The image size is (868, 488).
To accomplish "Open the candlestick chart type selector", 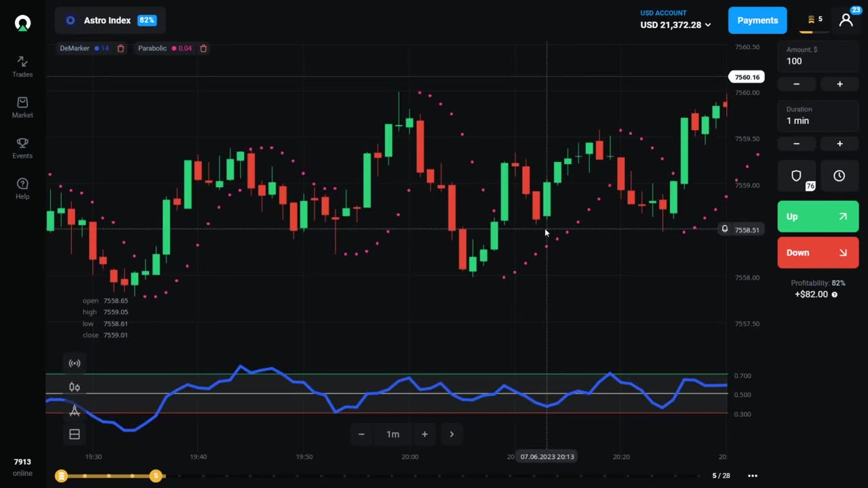I will 75,387.
